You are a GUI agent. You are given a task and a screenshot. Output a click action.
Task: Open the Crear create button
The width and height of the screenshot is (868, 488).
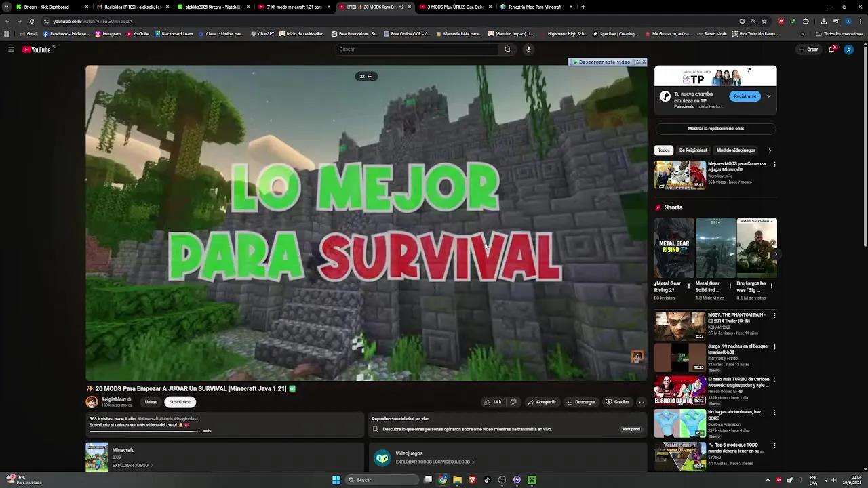[x=808, y=49]
